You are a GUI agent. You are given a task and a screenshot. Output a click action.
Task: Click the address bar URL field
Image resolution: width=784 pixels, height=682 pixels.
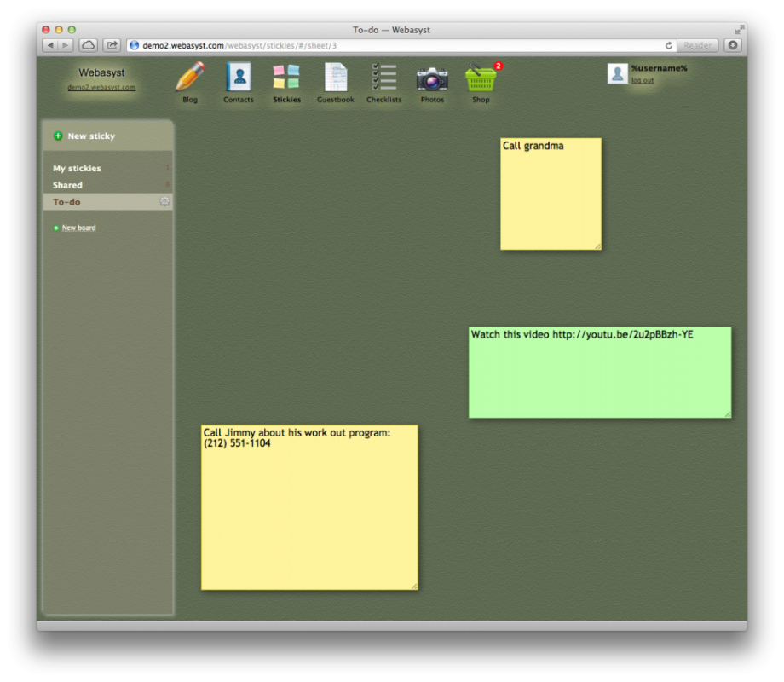tap(401, 45)
